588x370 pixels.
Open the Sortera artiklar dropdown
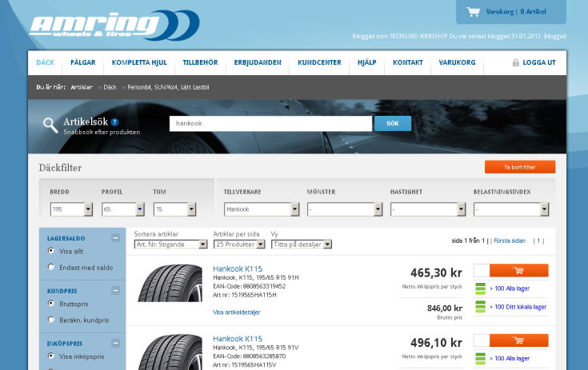click(x=170, y=245)
